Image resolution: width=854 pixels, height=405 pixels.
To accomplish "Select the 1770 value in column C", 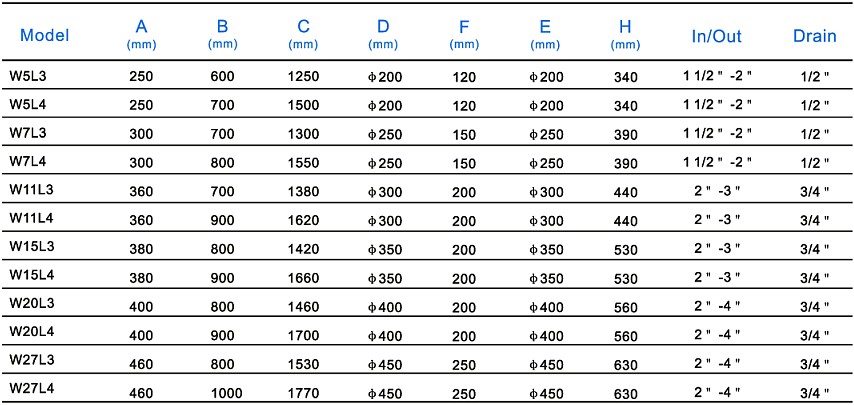I will [x=303, y=394].
